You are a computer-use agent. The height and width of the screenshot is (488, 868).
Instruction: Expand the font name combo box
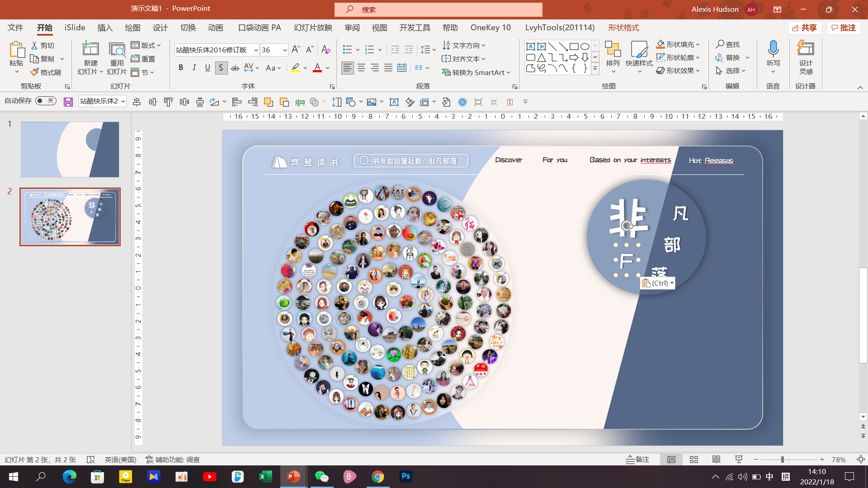point(256,50)
